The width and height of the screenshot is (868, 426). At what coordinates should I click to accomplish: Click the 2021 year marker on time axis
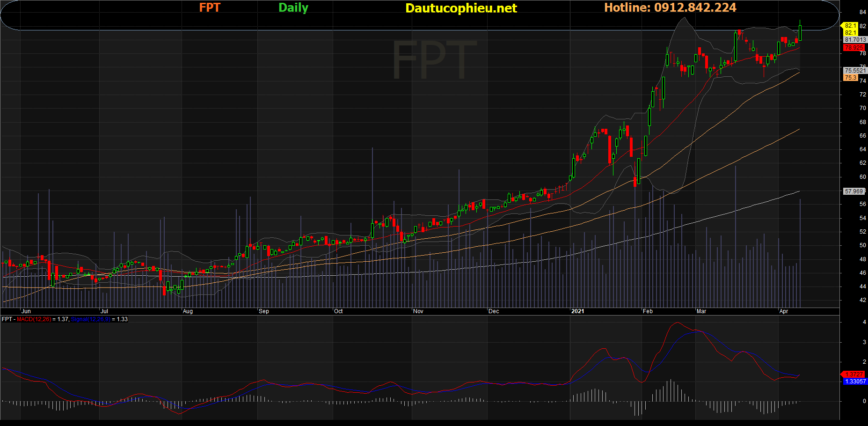[x=578, y=311]
